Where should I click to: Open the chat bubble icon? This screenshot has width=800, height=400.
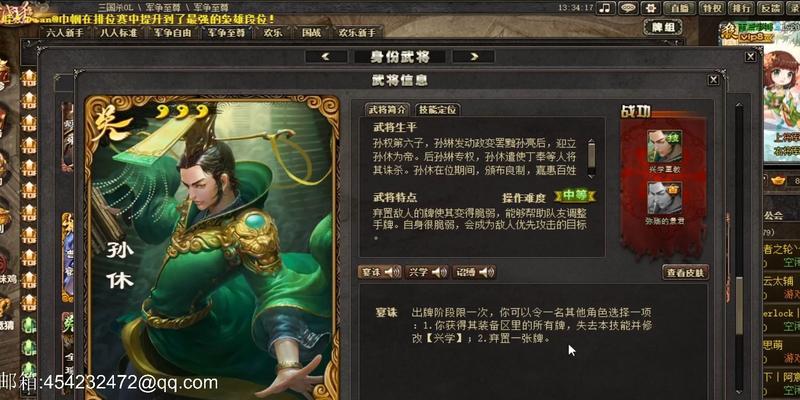point(628,8)
